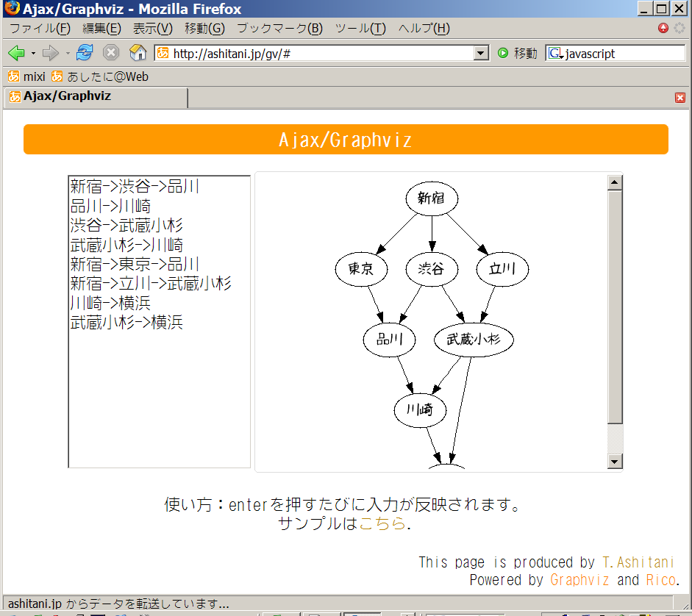692x616 pixels.
Task: Open the Rico footer link
Action: [x=660, y=580]
